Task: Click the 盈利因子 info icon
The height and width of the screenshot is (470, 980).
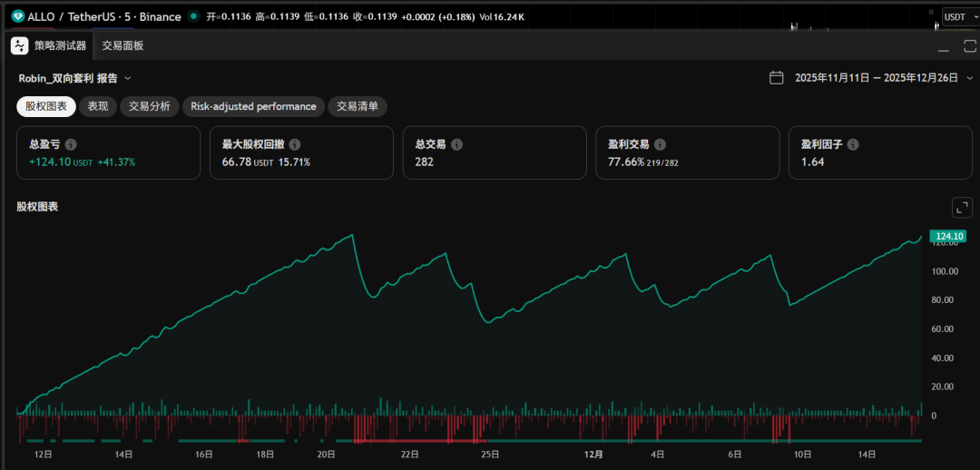Action: (853, 144)
